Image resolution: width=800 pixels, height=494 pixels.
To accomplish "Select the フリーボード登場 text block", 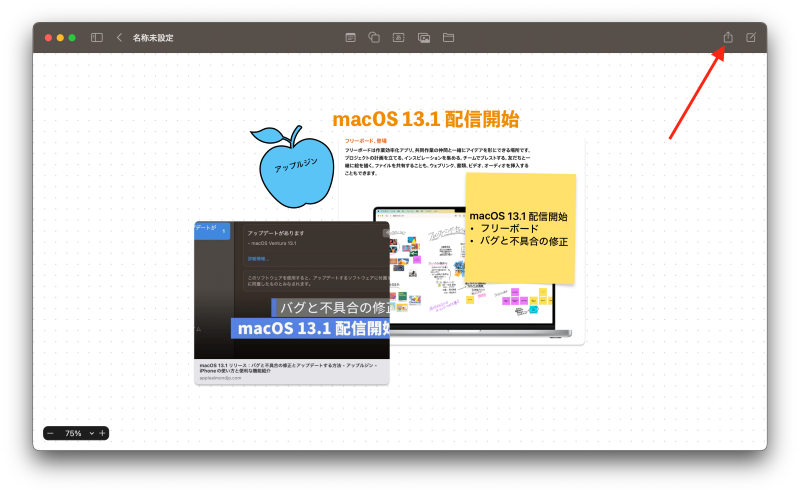I will click(x=437, y=157).
